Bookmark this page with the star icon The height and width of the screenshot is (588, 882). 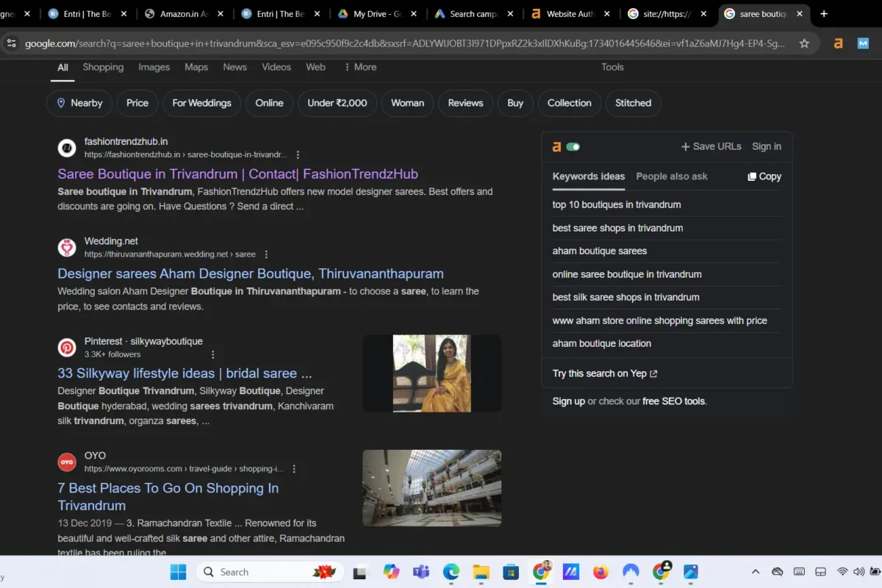coord(804,43)
